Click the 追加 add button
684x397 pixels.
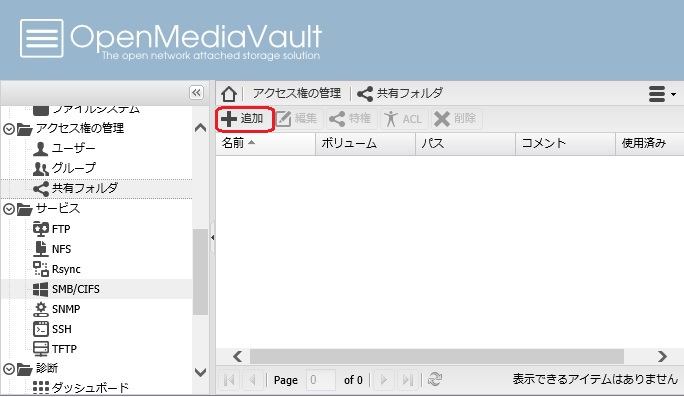[x=245, y=119]
